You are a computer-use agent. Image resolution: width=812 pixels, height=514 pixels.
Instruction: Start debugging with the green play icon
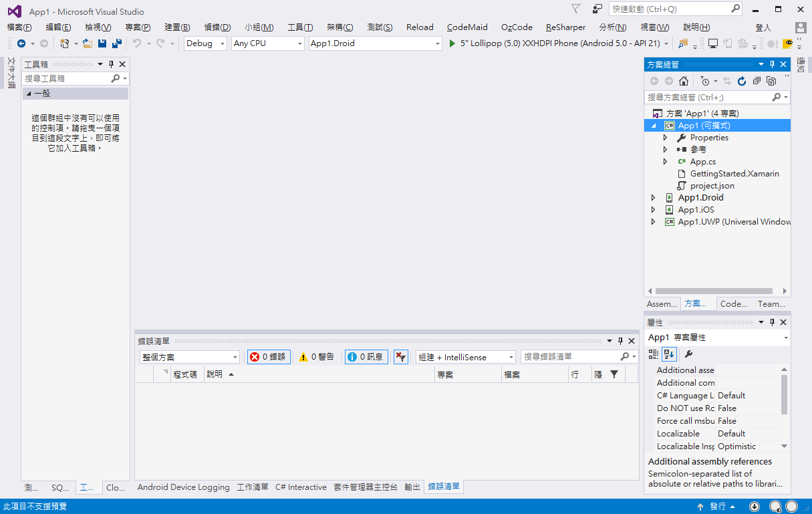coord(452,43)
